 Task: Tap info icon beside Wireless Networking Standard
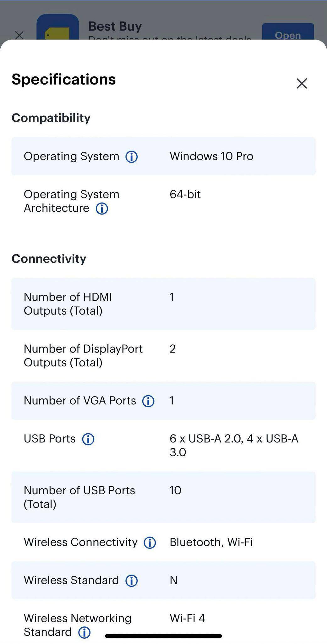point(84,632)
